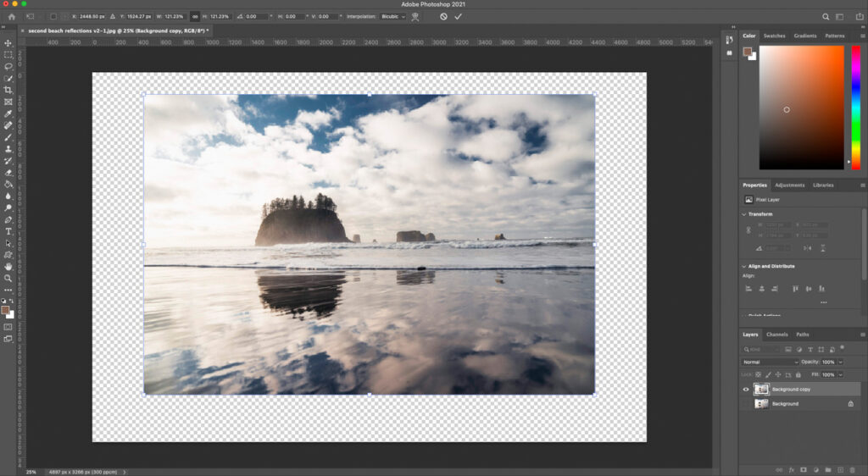Toggle relative positioning triangle
The image size is (868, 476).
coord(113,17)
